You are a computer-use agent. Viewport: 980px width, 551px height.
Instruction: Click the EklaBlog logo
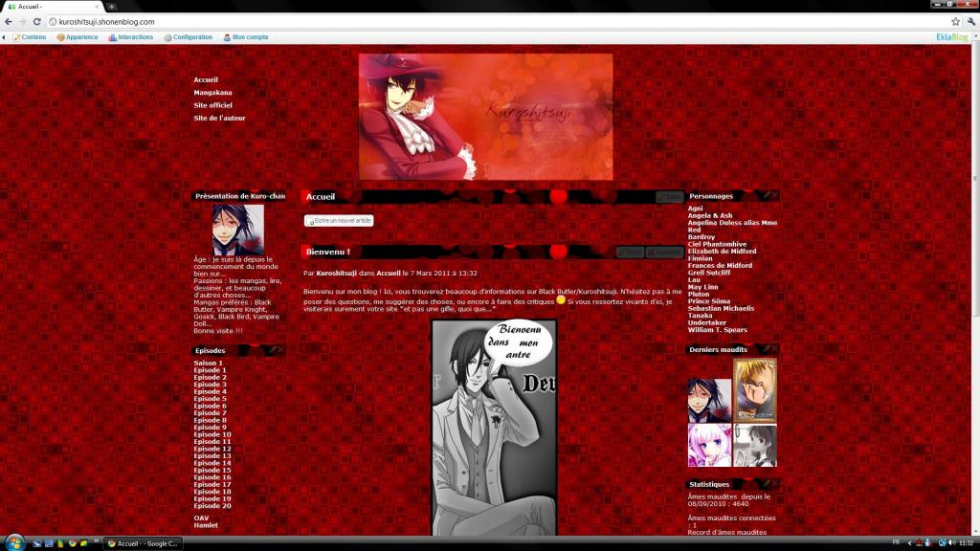pos(951,37)
